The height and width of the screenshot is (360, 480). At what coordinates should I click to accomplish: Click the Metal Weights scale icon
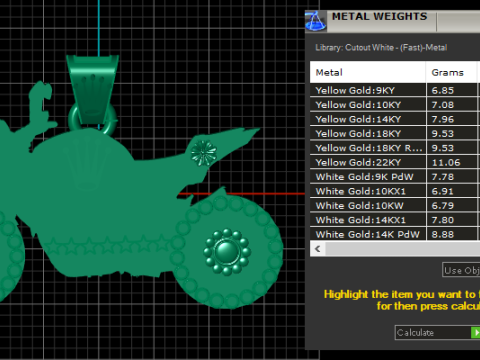316,21
